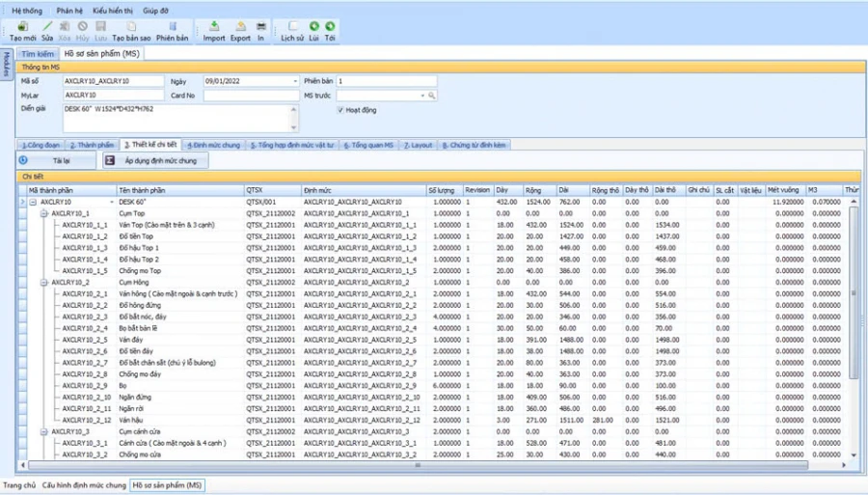
Task: Switch to 6. Tổng quan MS tab
Action: point(368,145)
